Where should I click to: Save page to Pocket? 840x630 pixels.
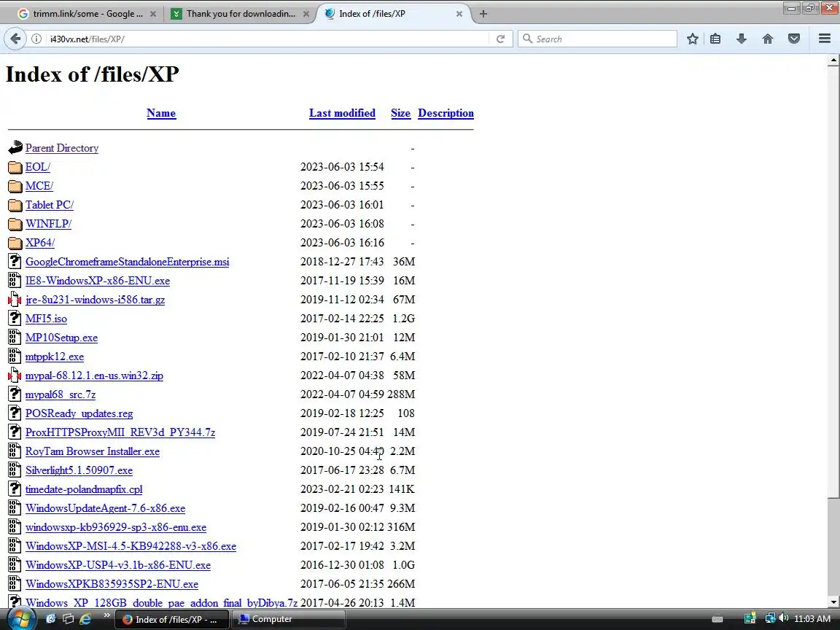(794, 39)
